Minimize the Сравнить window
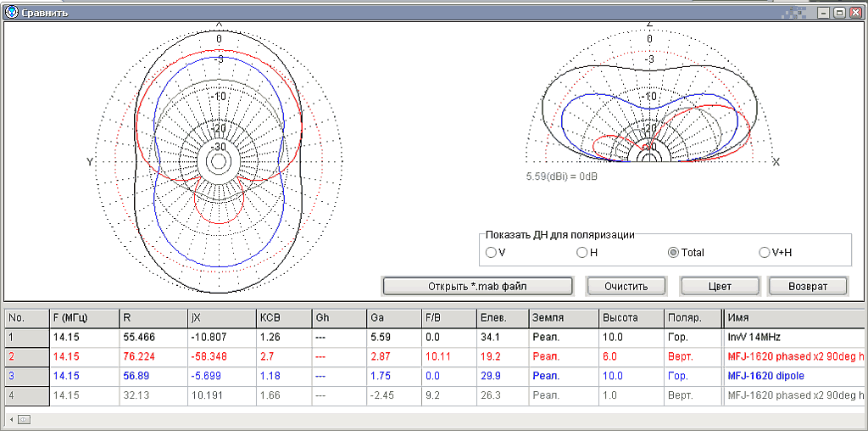The width and height of the screenshot is (868, 431). 826,13
